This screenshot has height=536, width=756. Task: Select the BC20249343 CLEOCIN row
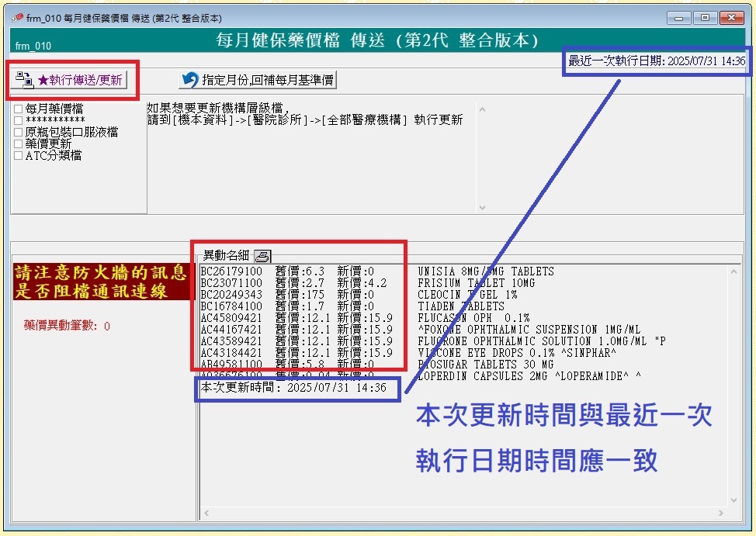(x=359, y=295)
